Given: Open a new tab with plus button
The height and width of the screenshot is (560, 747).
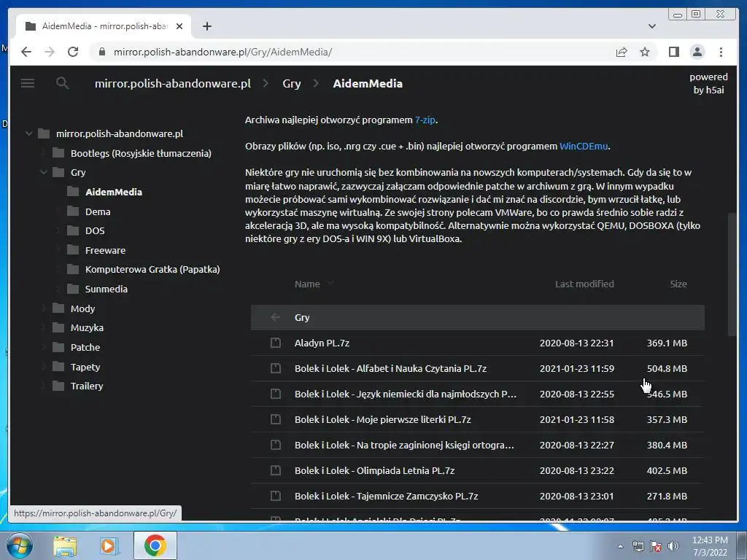Looking at the screenshot, I should tap(206, 26).
